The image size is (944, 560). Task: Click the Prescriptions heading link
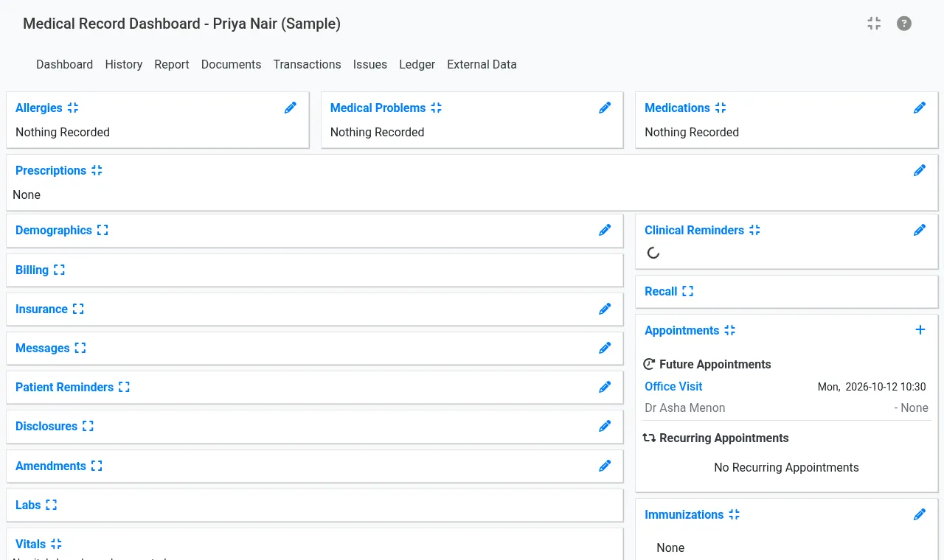point(51,170)
